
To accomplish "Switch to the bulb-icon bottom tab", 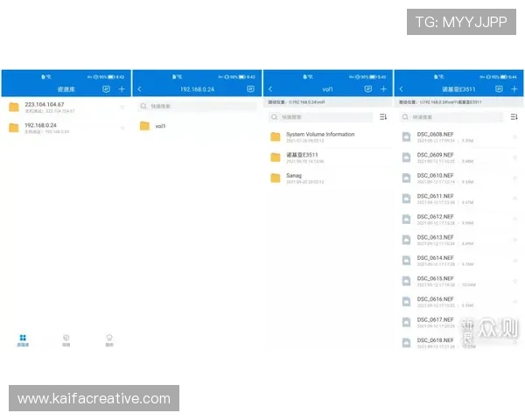I will pyautogui.click(x=109, y=340).
